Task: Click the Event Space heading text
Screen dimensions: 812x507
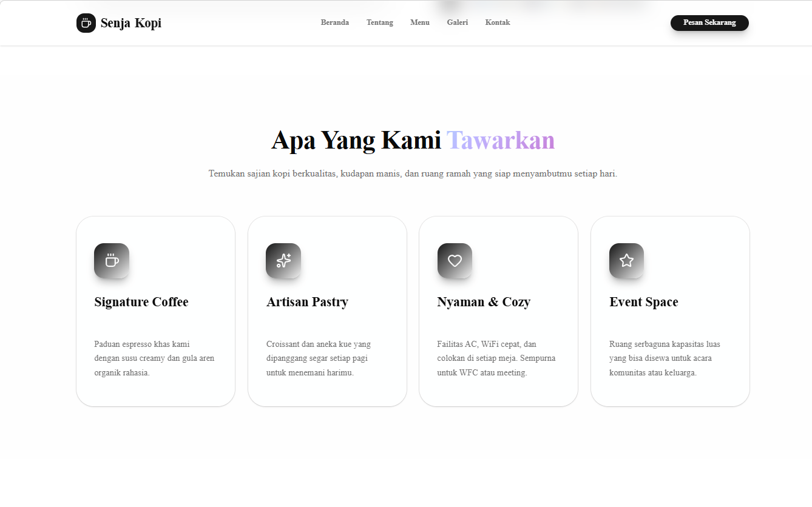Action: 644,301
